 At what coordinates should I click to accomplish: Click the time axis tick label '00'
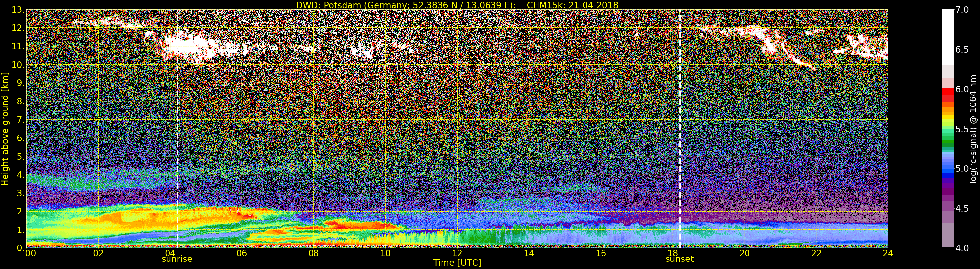(x=30, y=253)
